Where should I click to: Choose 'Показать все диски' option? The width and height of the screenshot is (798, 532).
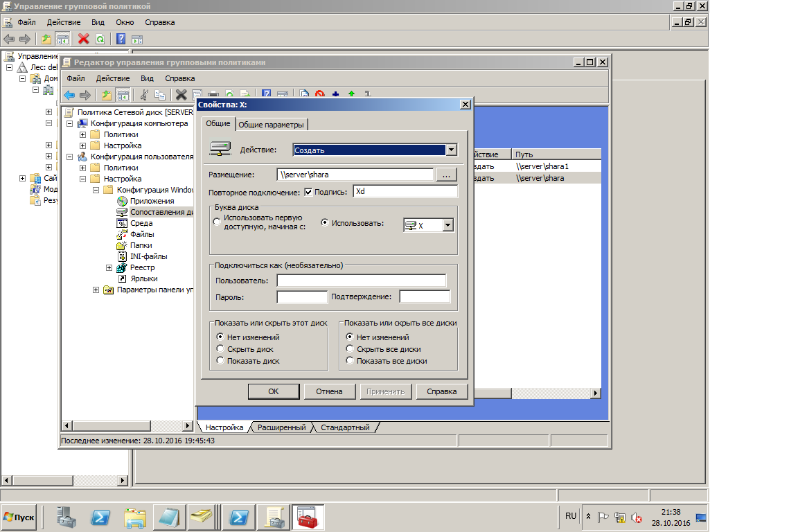point(350,360)
